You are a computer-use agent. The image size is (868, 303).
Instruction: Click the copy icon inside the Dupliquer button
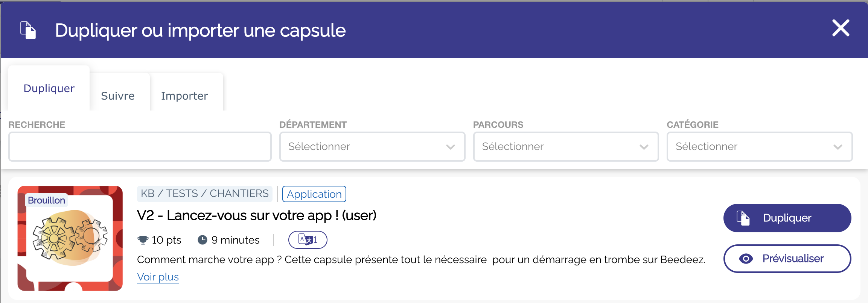(x=743, y=218)
